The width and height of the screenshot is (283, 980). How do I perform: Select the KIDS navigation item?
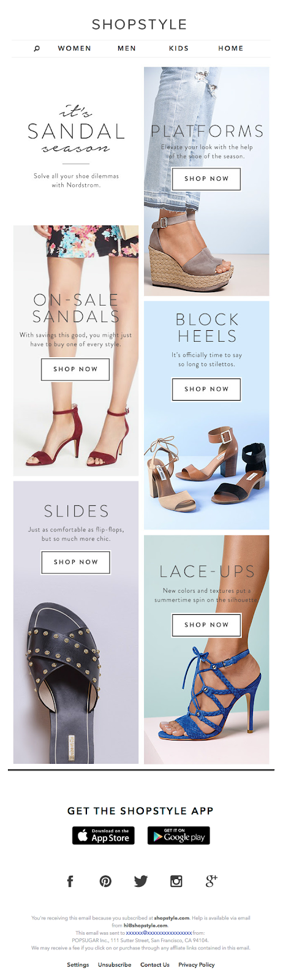pos(179,48)
